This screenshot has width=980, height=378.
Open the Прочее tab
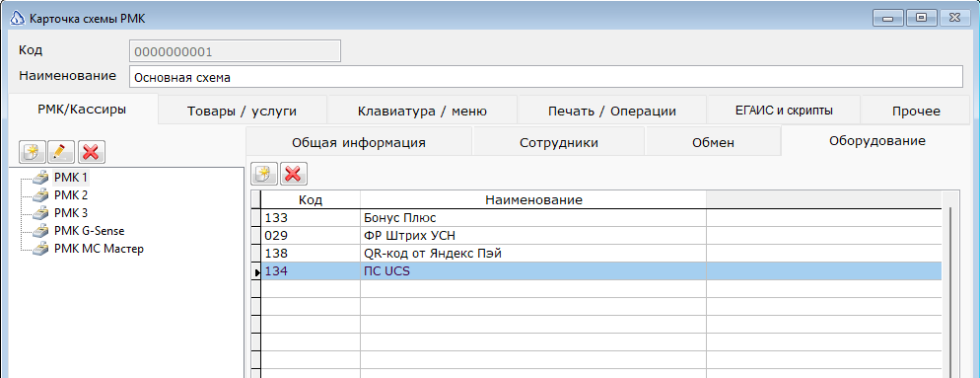[916, 112]
